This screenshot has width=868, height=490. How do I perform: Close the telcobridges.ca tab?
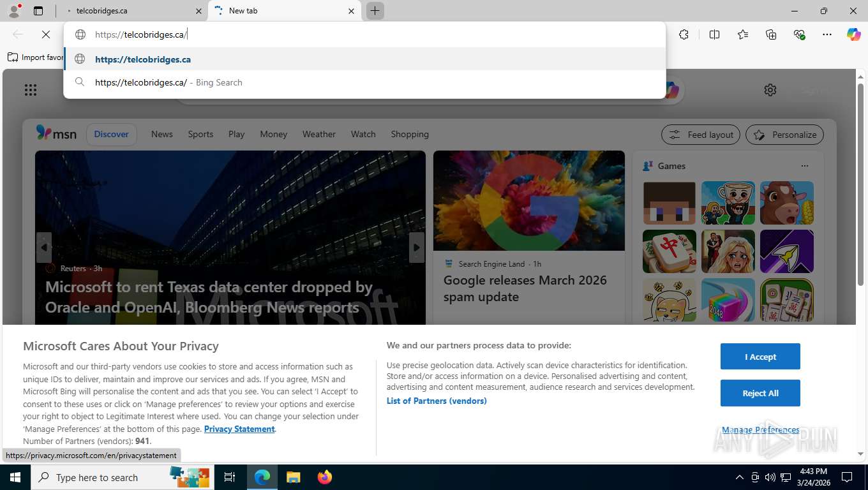198,11
